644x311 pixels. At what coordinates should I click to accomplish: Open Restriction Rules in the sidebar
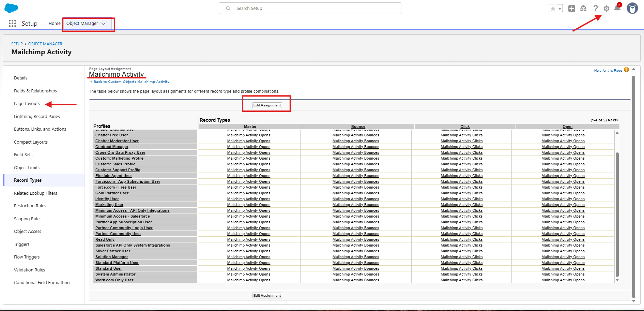pyautogui.click(x=30, y=206)
